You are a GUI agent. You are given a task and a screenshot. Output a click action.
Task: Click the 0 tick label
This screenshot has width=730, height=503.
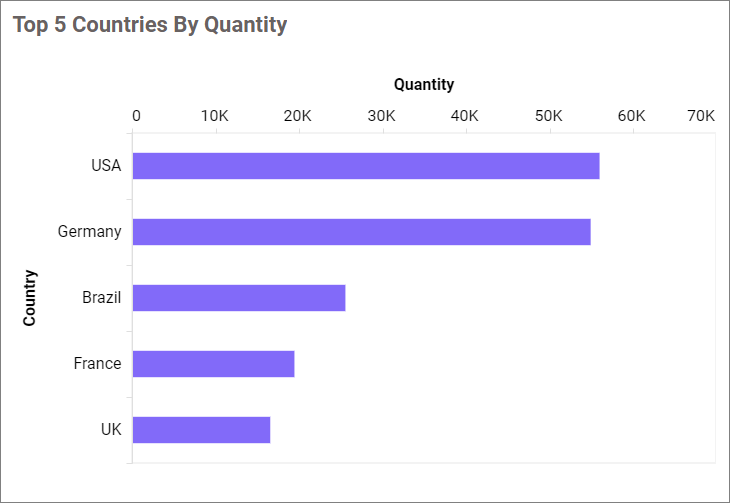[x=136, y=116]
